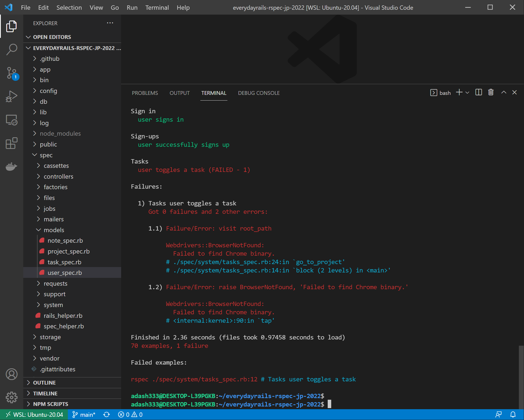Select the TERMINAL tab
This screenshot has height=420, width=524.
(214, 93)
